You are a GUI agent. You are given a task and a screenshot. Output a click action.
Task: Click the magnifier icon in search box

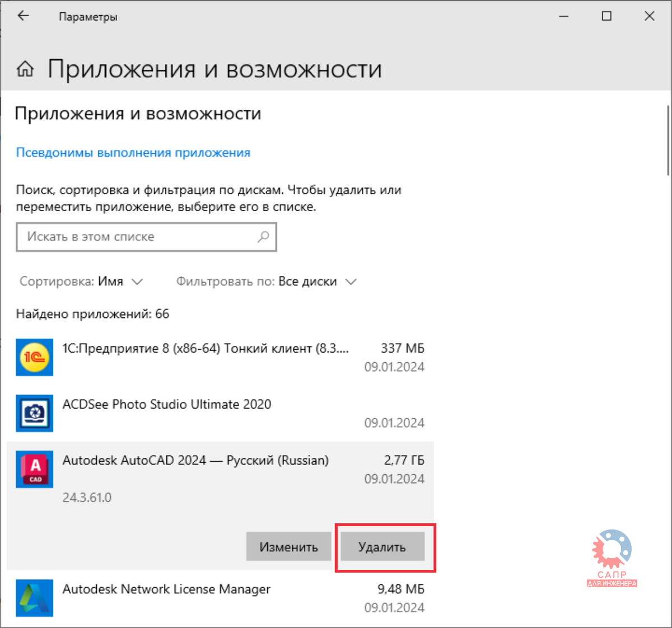click(x=263, y=237)
